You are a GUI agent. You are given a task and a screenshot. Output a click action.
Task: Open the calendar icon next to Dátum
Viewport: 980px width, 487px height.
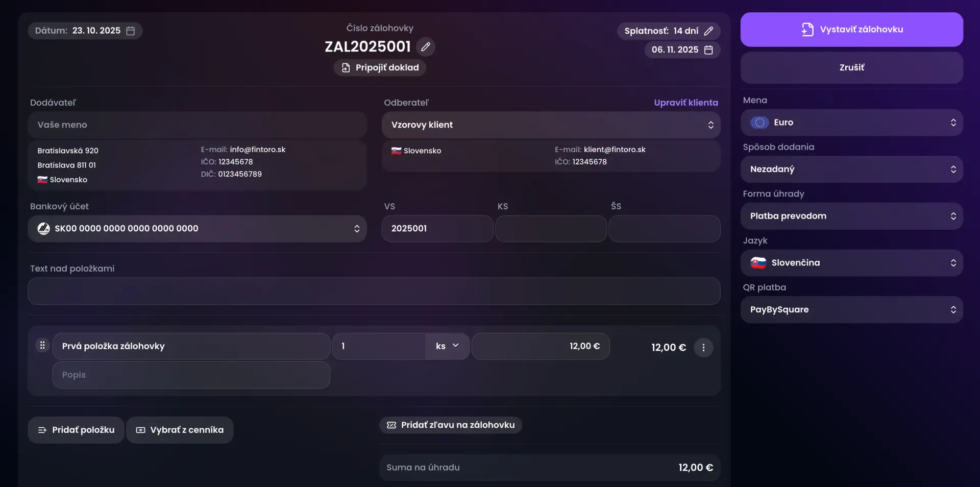point(131,31)
